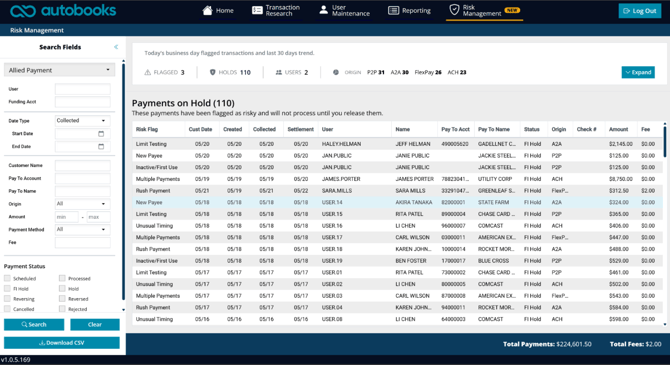Collapse the Search Fields panel arrow
Screen dimensions: 670x365
click(116, 47)
